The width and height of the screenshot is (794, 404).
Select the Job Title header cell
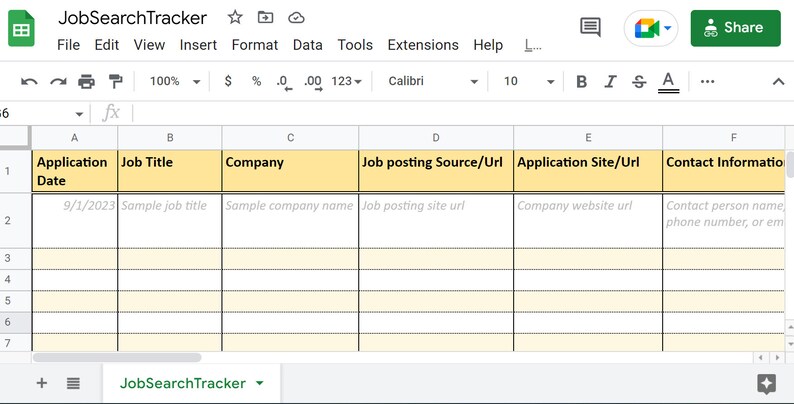click(x=170, y=171)
